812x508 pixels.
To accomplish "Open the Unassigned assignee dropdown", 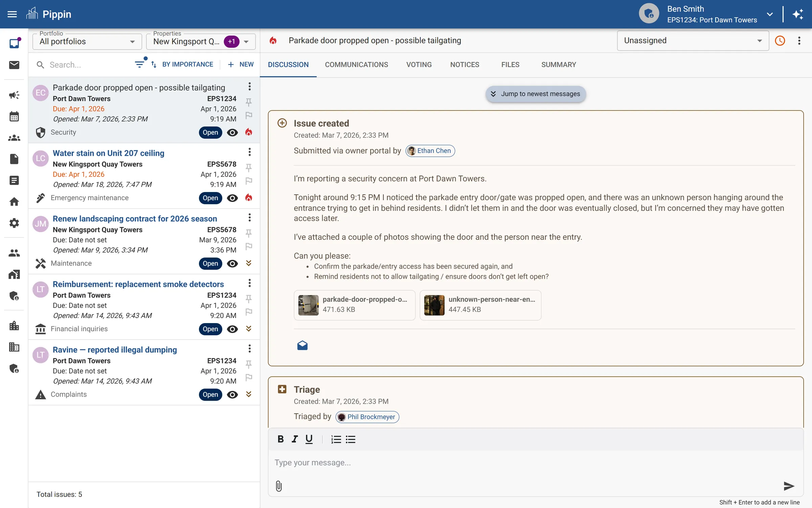I will click(x=692, y=40).
